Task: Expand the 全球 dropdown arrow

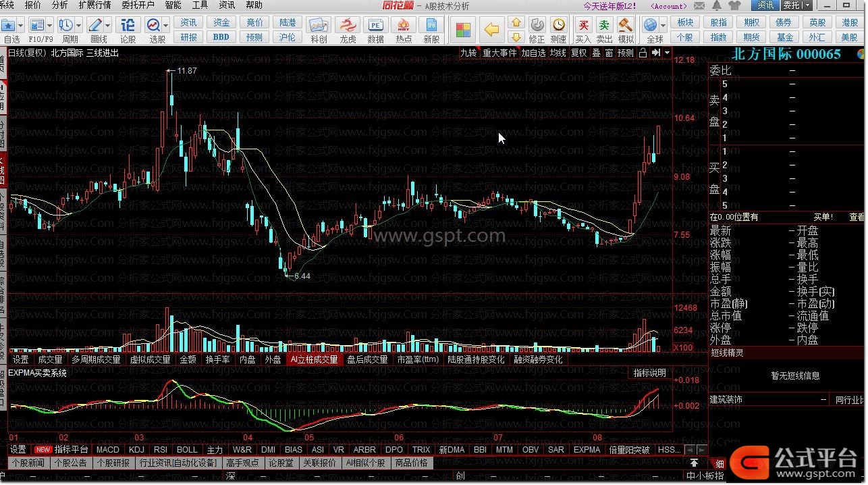Action: click(x=663, y=26)
